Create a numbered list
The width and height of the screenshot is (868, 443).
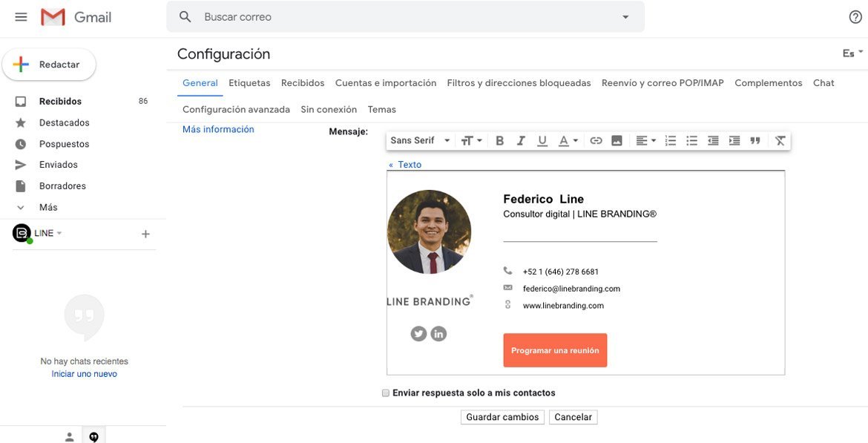tap(671, 141)
